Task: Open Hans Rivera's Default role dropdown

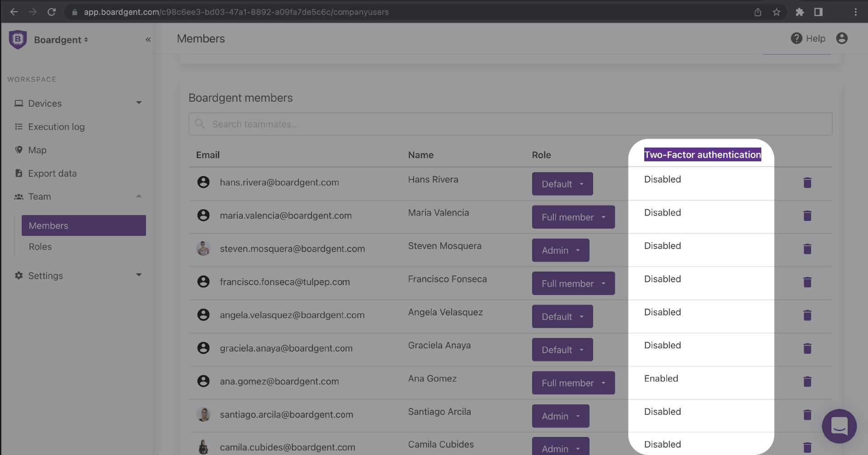Action: pos(562,184)
